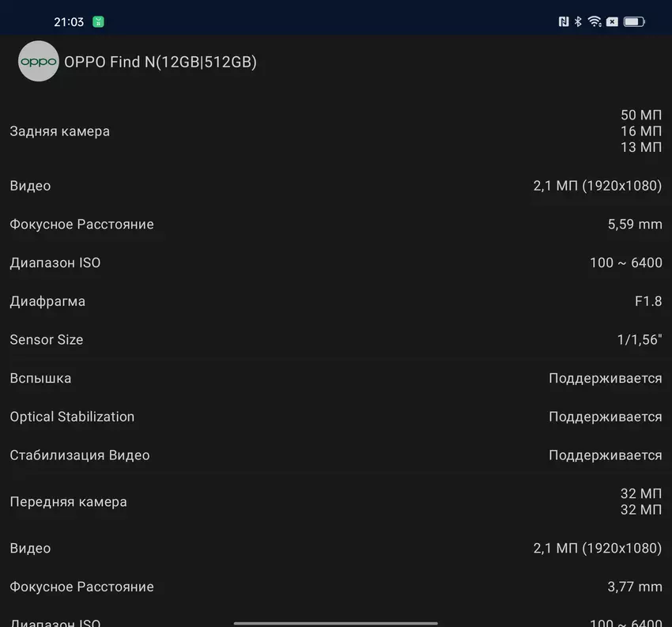The height and width of the screenshot is (627, 672).
Task: Tap the green app notification icon in status bar
Action: [98, 22]
